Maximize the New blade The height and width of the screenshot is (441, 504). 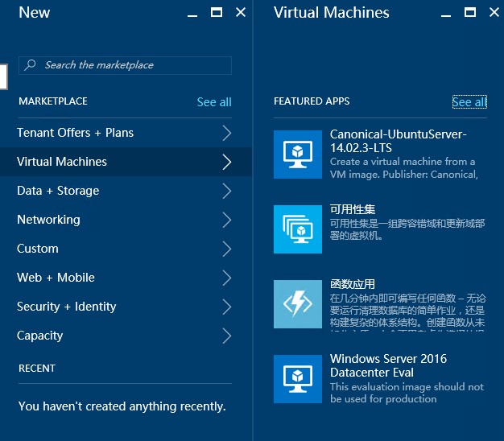tap(217, 13)
